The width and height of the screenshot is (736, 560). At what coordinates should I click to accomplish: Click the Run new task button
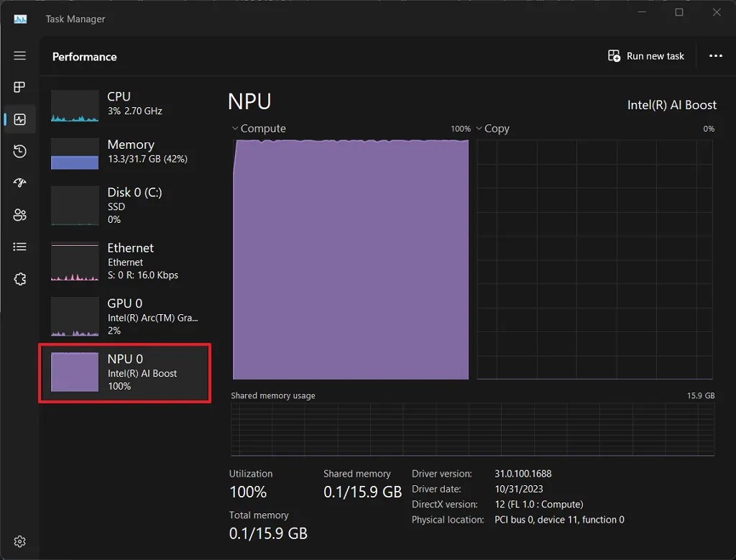[645, 55]
